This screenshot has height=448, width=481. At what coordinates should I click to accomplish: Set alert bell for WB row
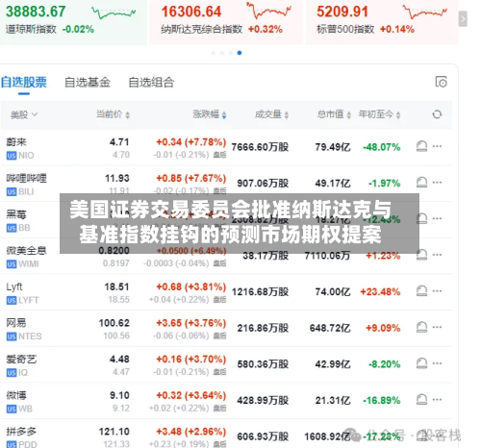coord(421,400)
